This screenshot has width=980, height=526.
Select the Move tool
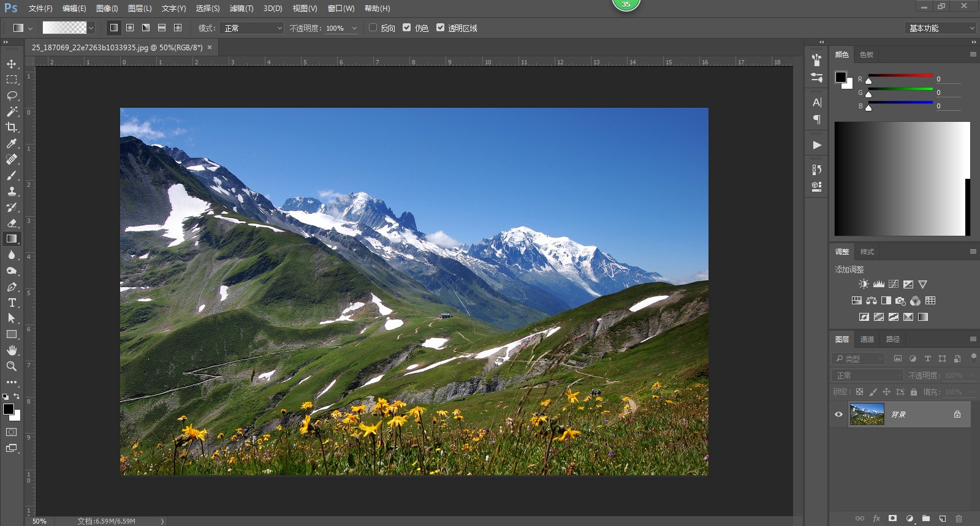[12, 64]
